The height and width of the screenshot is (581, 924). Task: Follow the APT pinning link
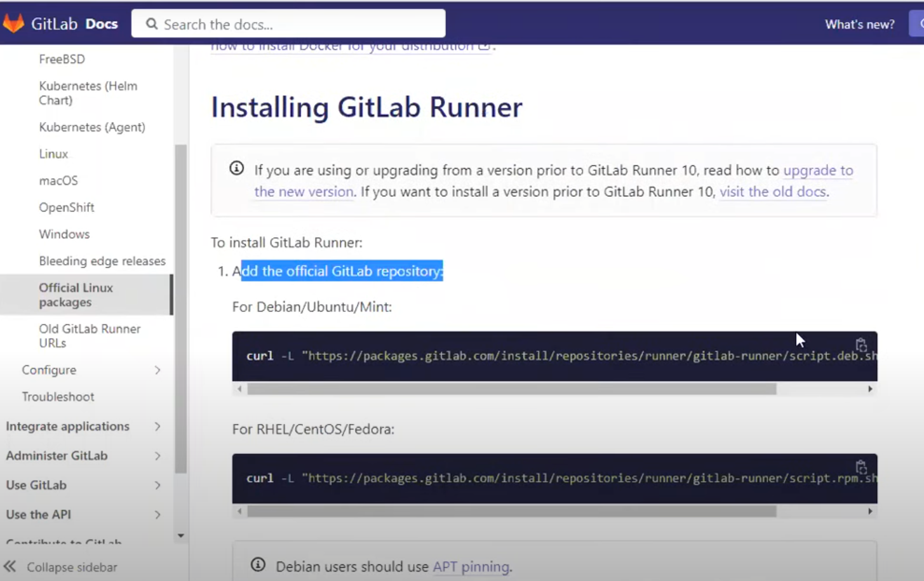[x=471, y=566]
